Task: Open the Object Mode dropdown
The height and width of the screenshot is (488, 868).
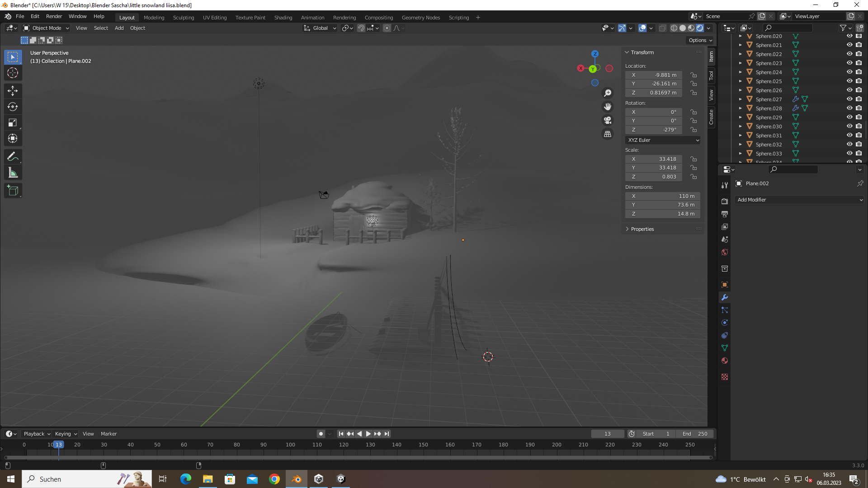Action: [46, 28]
